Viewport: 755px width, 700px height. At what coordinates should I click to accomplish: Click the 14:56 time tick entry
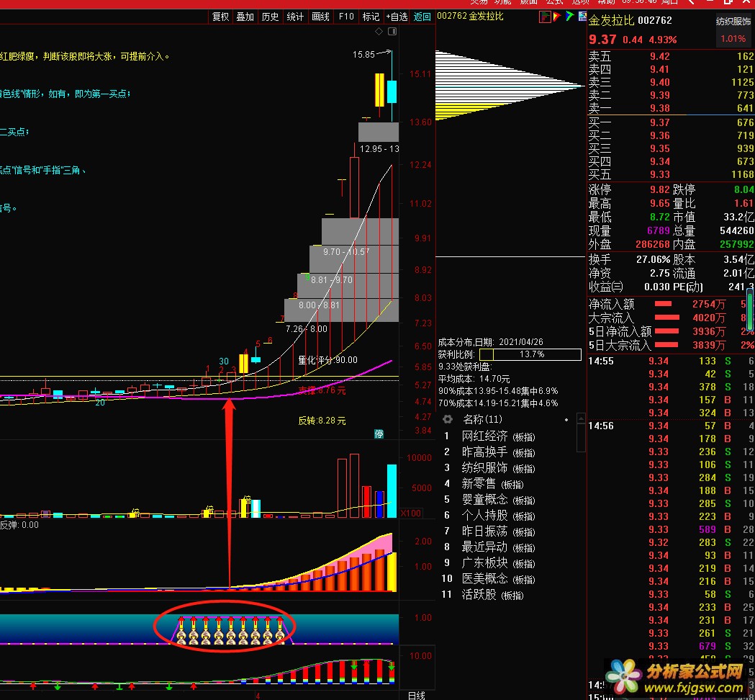(x=600, y=426)
